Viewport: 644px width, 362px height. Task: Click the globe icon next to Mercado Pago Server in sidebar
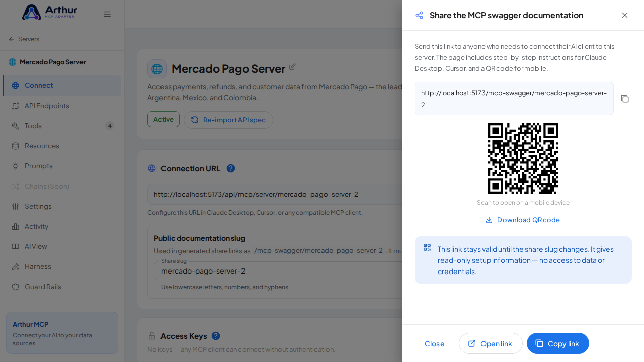point(12,62)
